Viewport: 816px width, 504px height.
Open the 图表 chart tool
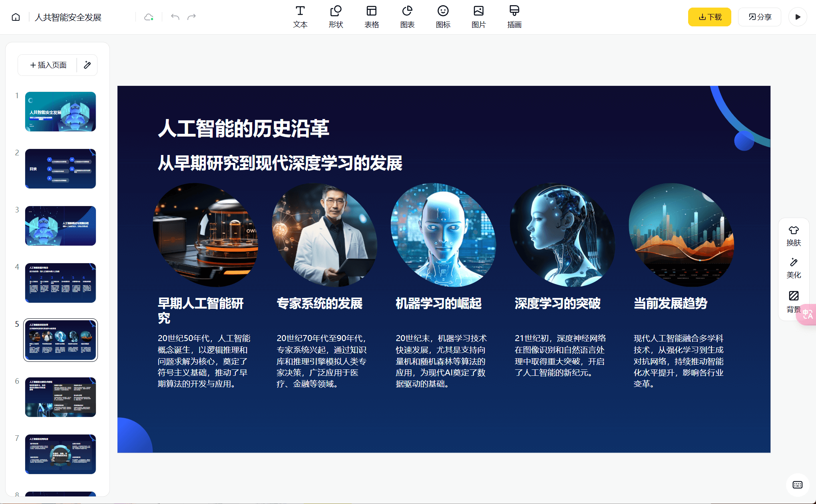click(x=407, y=17)
